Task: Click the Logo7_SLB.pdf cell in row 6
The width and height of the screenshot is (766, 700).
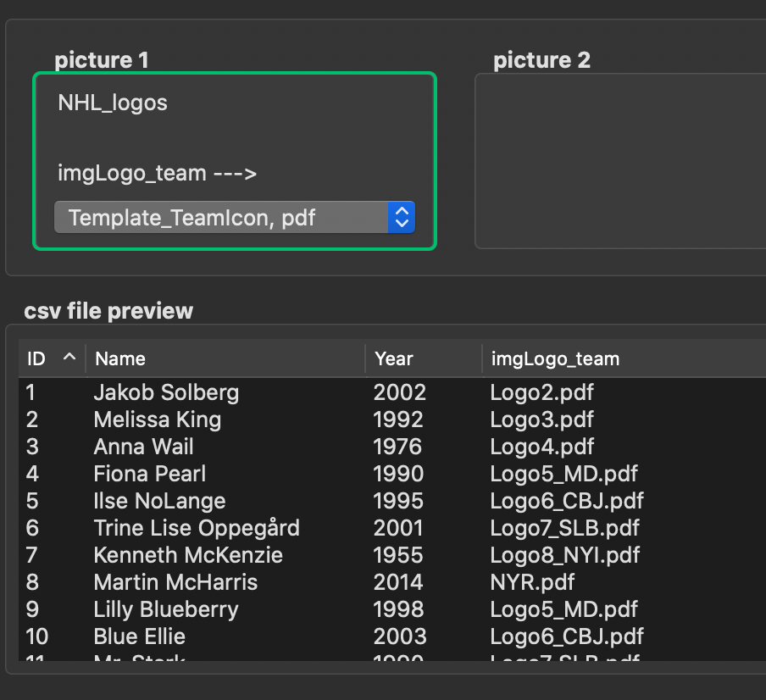Action: 564,528
